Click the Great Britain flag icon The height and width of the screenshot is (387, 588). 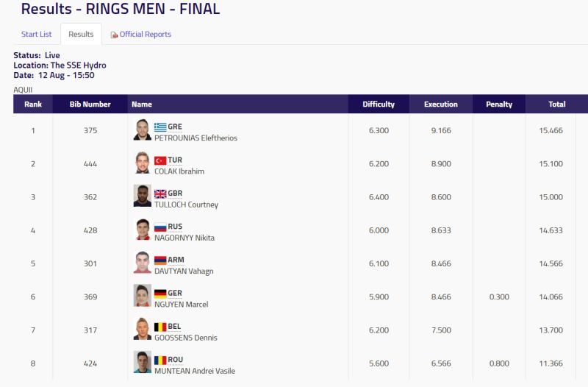[160, 193]
